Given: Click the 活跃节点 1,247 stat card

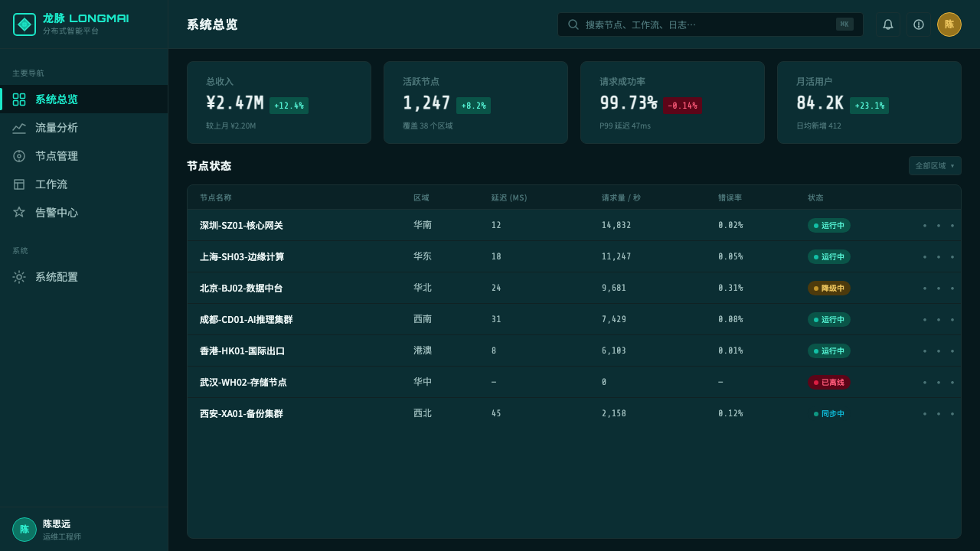Looking at the screenshot, I should 475,103.
